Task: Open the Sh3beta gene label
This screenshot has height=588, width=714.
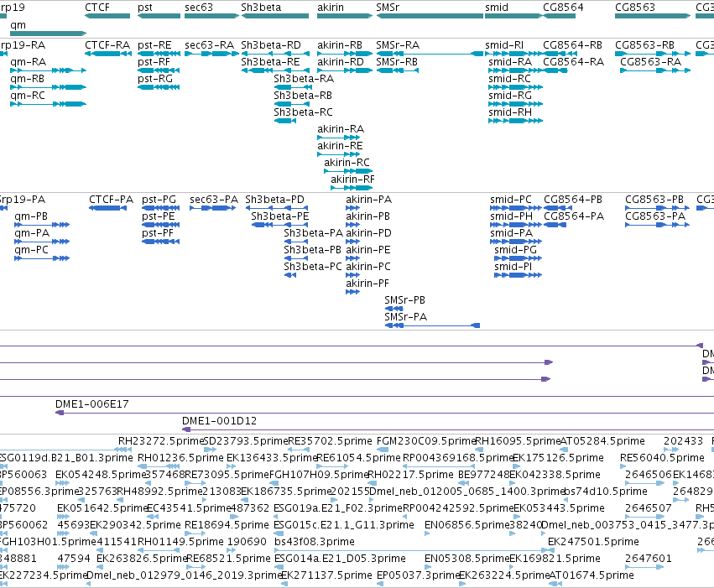Action: (261, 8)
